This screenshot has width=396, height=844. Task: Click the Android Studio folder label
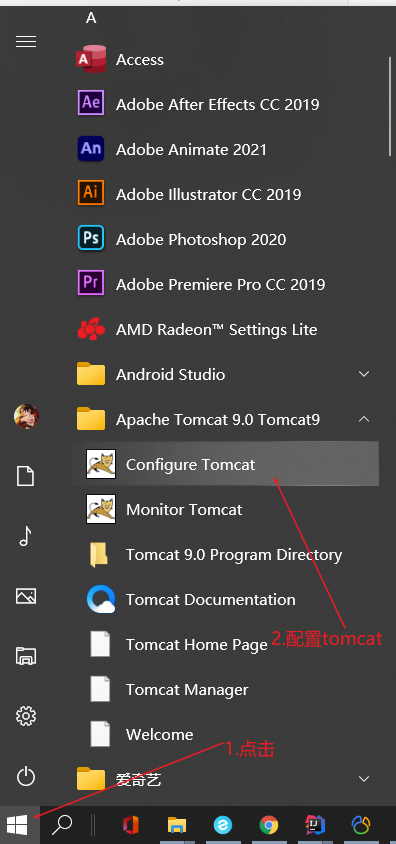point(170,374)
